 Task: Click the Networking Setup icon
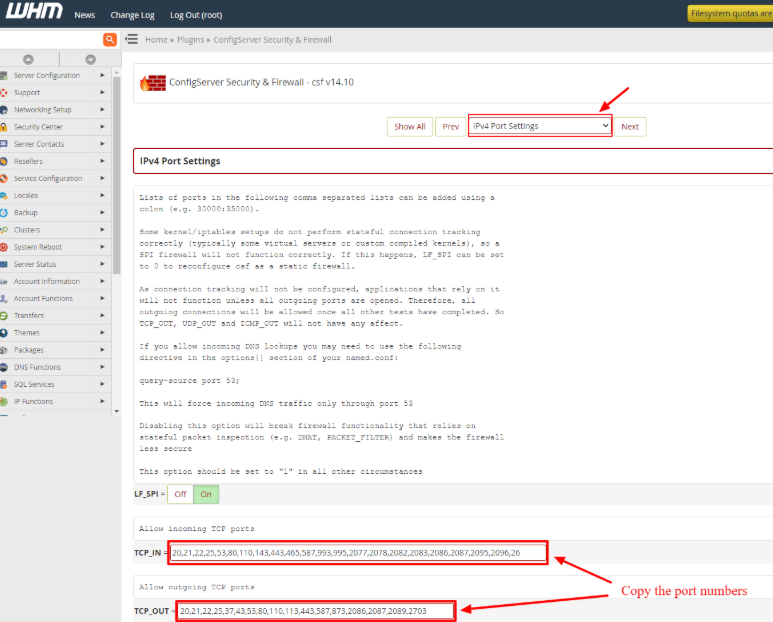[4, 110]
